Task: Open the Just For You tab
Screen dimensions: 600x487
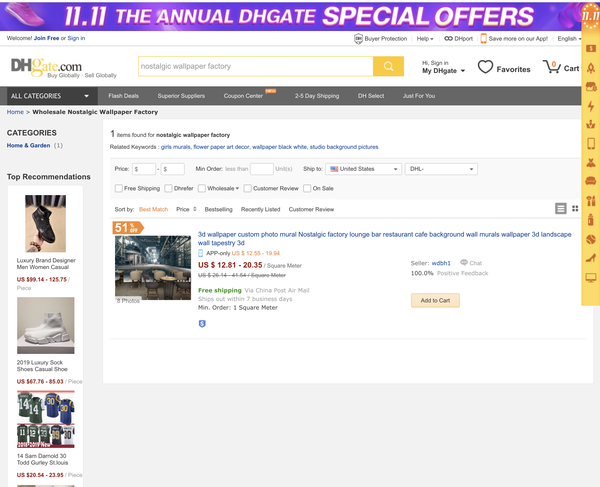Action: click(419, 96)
